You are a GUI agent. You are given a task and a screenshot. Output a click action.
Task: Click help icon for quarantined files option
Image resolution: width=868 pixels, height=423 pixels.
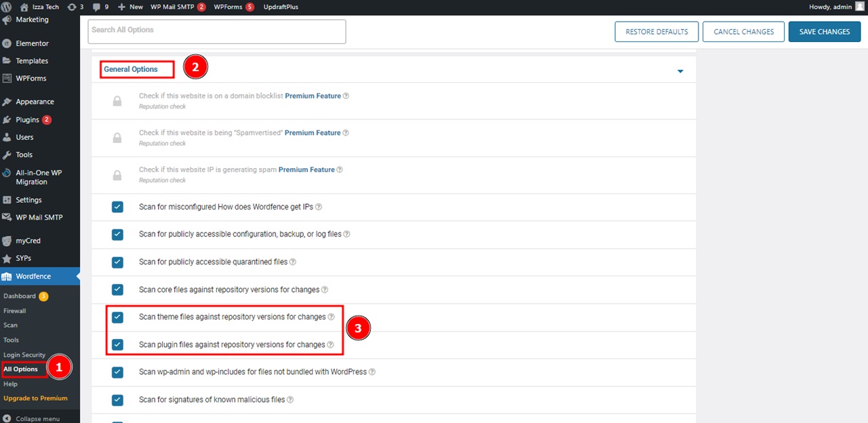coord(293,262)
